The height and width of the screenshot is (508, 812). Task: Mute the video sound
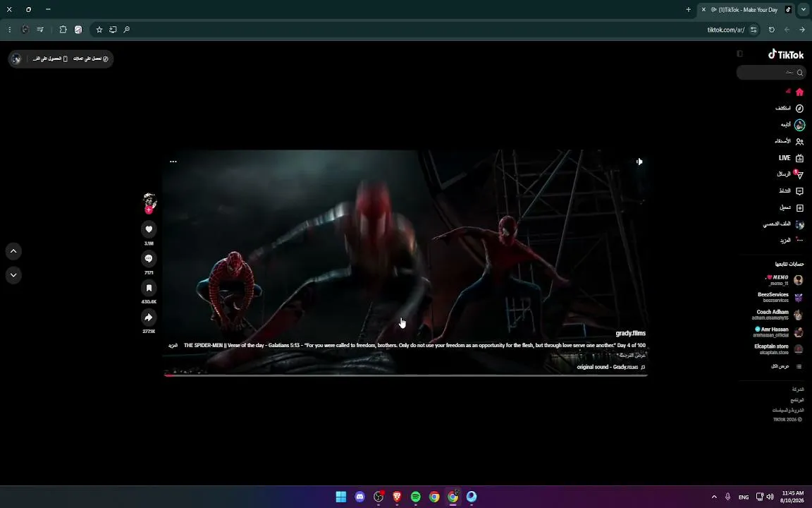[x=639, y=162]
